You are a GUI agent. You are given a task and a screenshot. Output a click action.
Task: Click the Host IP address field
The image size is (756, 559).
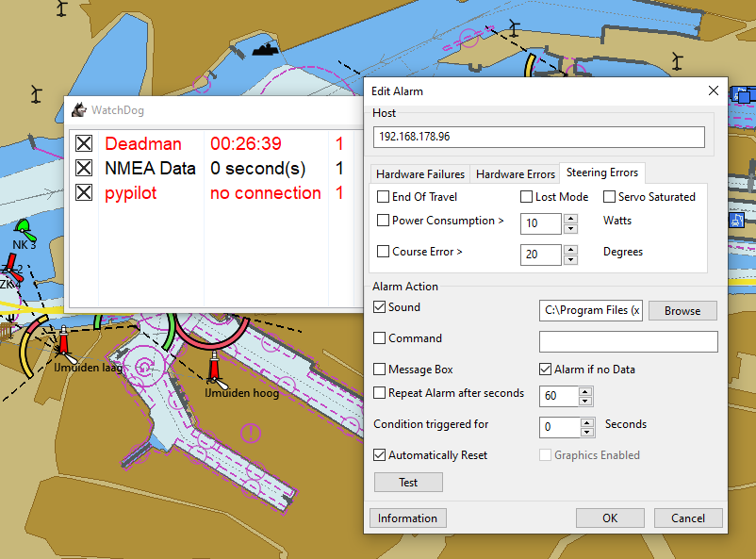(538, 137)
